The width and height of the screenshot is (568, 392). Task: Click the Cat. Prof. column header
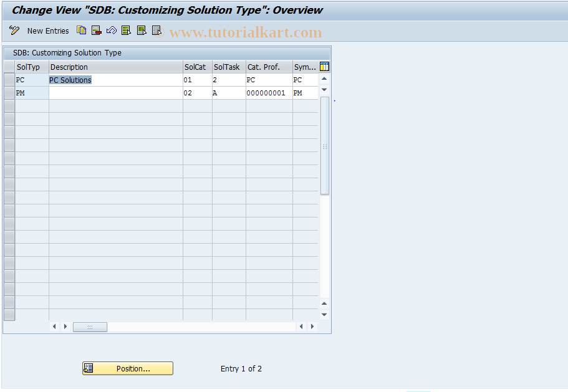[x=269, y=67]
